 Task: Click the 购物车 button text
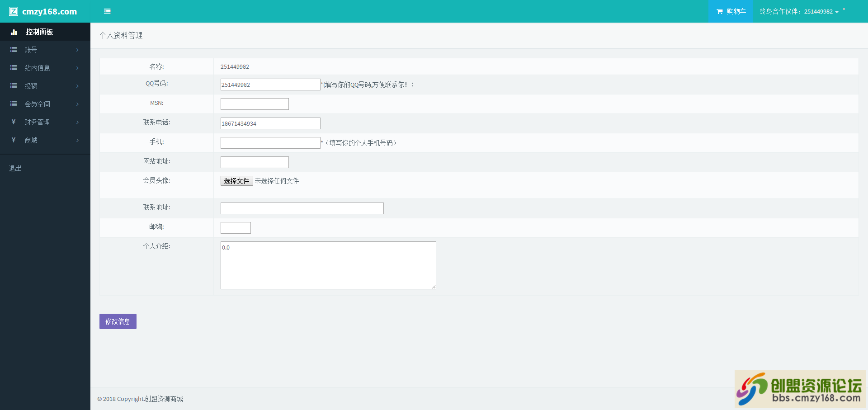736,11
